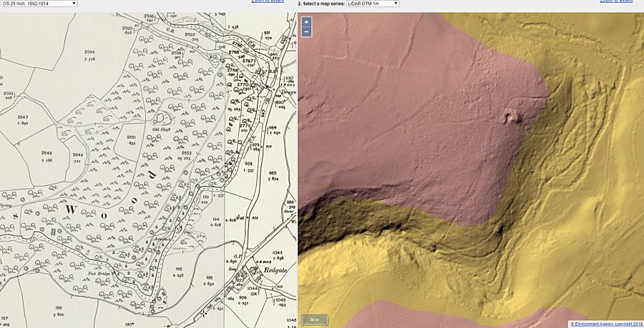Open the LiDAR DTM 1m map series dropdown
644x328 pixels.
click(373, 4)
